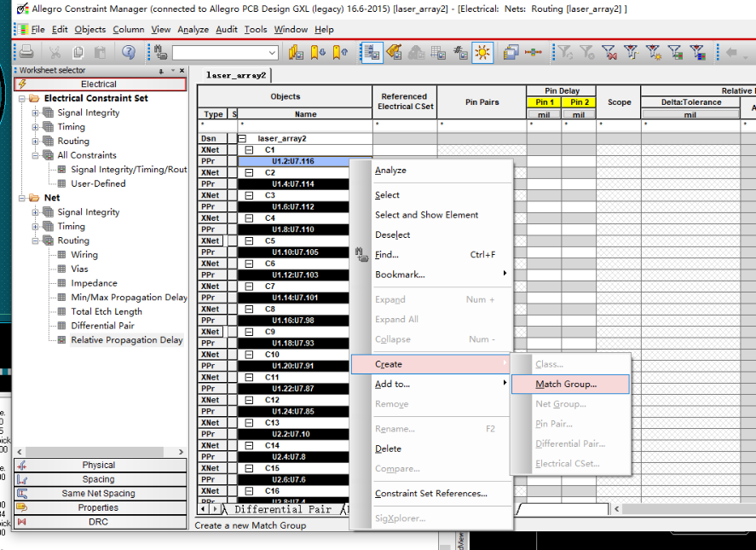
Task: Open Add to... submenu in context menu
Action: [430, 384]
